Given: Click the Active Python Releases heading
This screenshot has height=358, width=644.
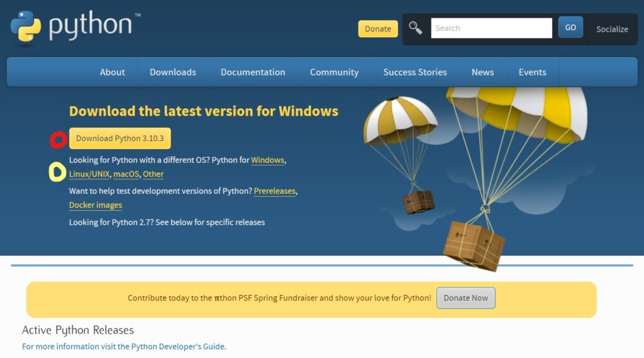Looking at the screenshot, I should pyautogui.click(x=77, y=330).
